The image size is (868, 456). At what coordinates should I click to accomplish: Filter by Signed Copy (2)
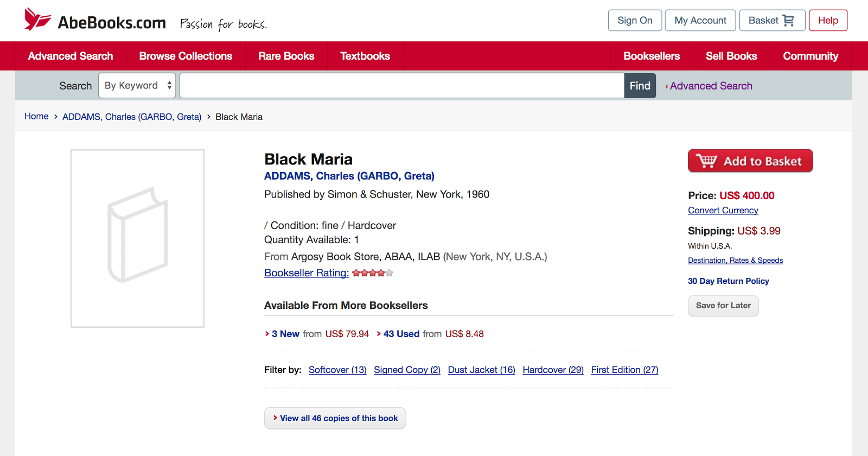(407, 370)
